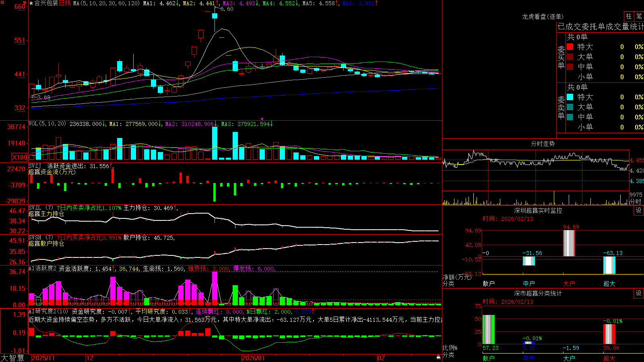Click the 龙虎看盘(逐单) panel title
This screenshot has width=644, height=362.
(x=543, y=16)
